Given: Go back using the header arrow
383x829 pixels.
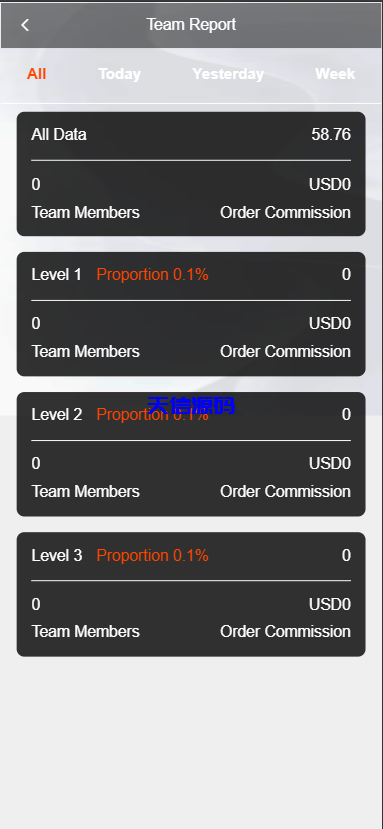Looking at the screenshot, I should (x=25, y=25).
